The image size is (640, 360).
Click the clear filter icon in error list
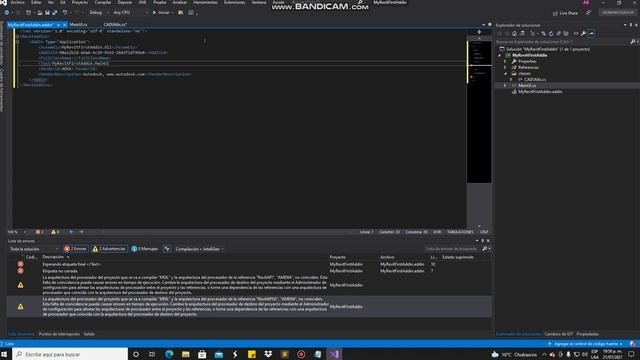coord(167,249)
